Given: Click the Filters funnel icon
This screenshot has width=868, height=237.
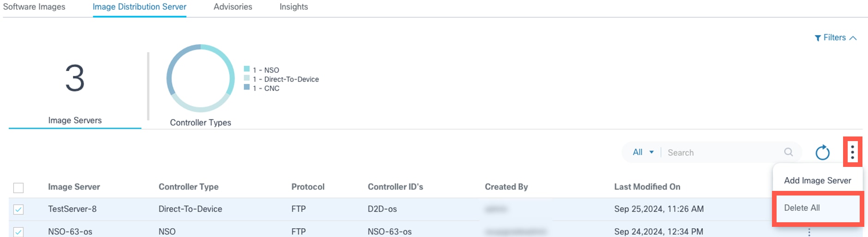Looking at the screenshot, I should pyautogui.click(x=818, y=38).
